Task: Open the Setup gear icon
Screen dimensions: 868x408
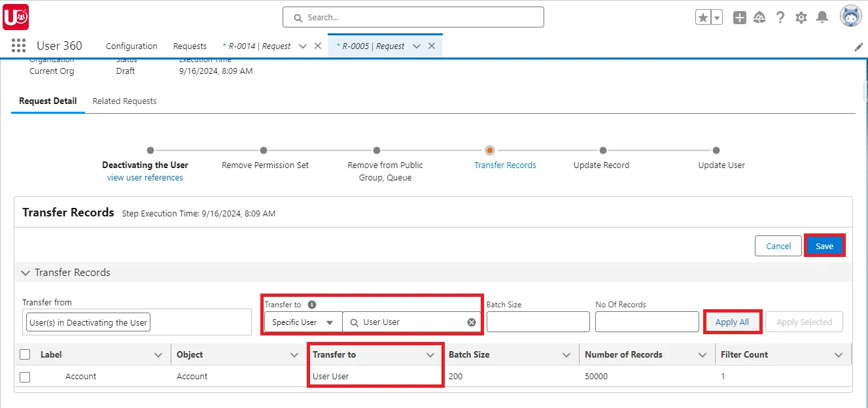Action: click(801, 18)
